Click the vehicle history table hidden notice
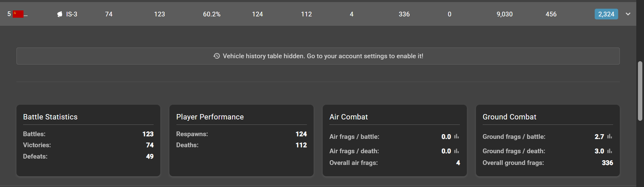The image size is (644, 187). [318, 56]
